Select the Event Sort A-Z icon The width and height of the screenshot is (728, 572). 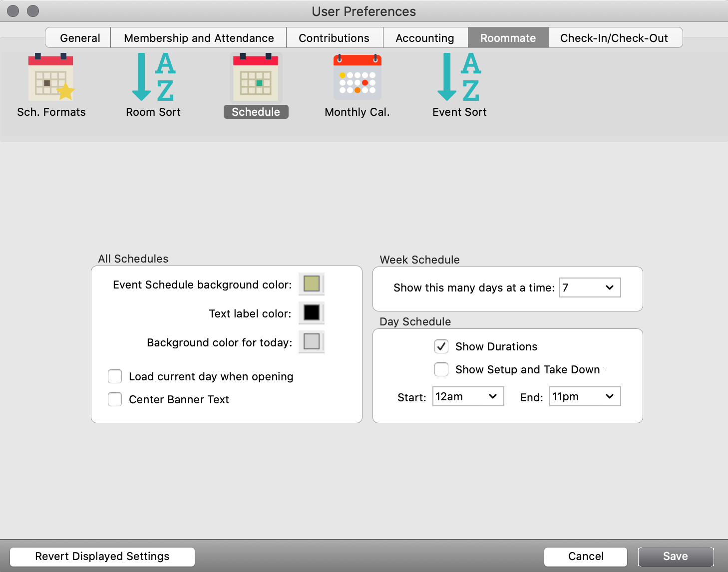point(459,77)
